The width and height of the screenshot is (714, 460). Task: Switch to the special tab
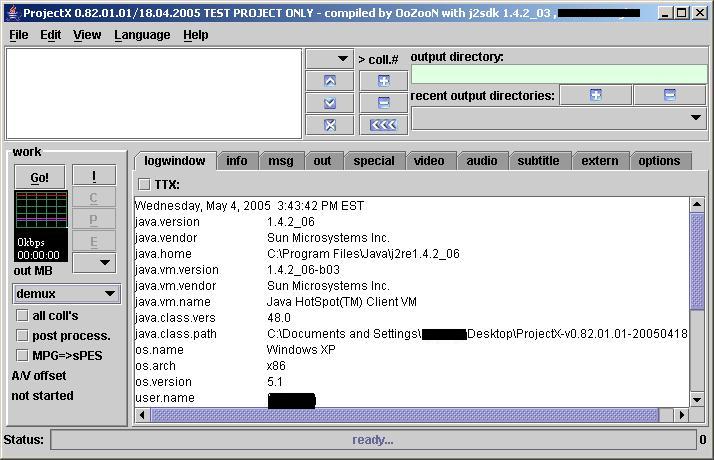(374, 161)
